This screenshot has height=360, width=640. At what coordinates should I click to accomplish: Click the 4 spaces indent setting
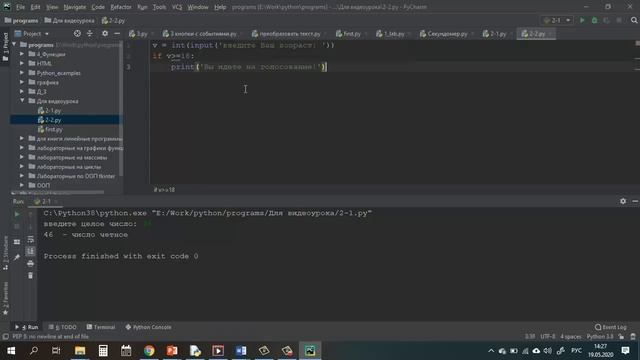[571, 336]
